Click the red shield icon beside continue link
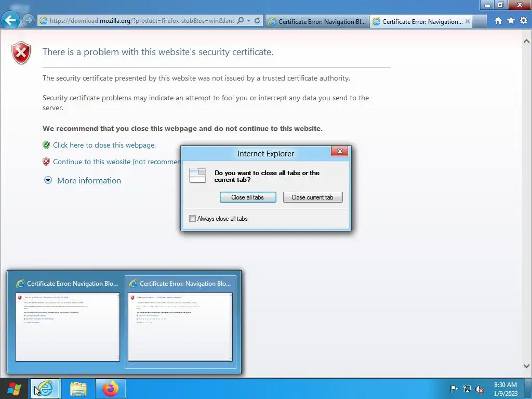Viewport: 532px width, 399px height. click(x=46, y=162)
